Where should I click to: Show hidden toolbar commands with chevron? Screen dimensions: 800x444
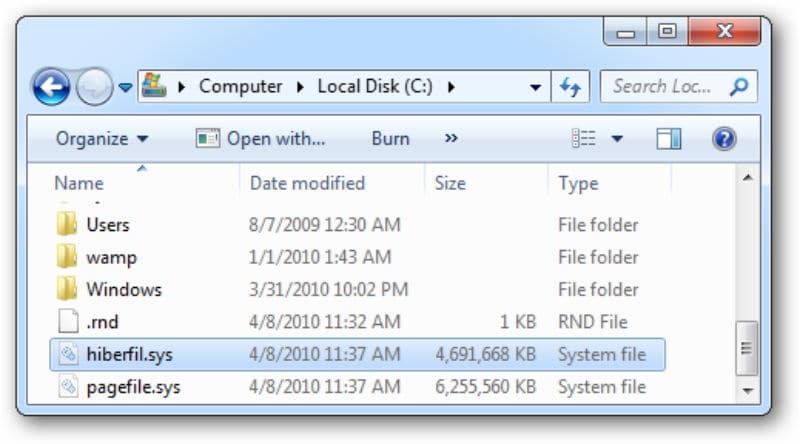(x=451, y=139)
